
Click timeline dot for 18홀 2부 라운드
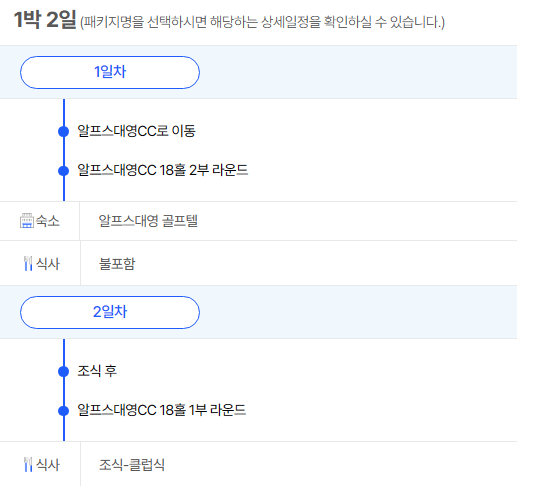63,171
